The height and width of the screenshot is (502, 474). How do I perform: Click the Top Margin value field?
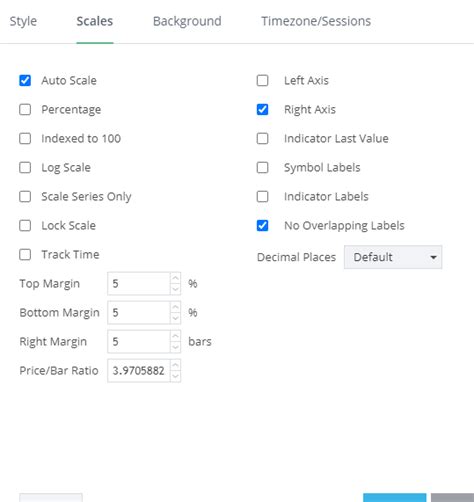pyautogui.click(x=139, y=284)
